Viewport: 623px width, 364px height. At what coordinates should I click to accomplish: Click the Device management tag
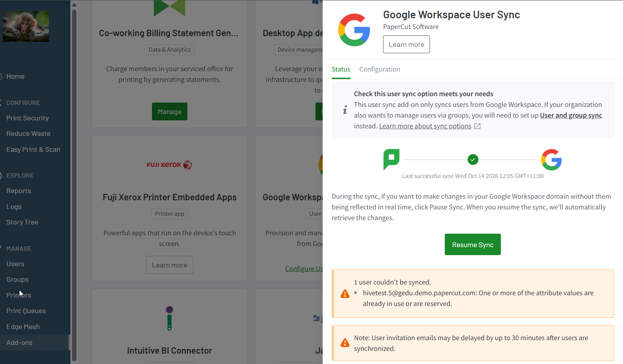[x=298, y=50]
